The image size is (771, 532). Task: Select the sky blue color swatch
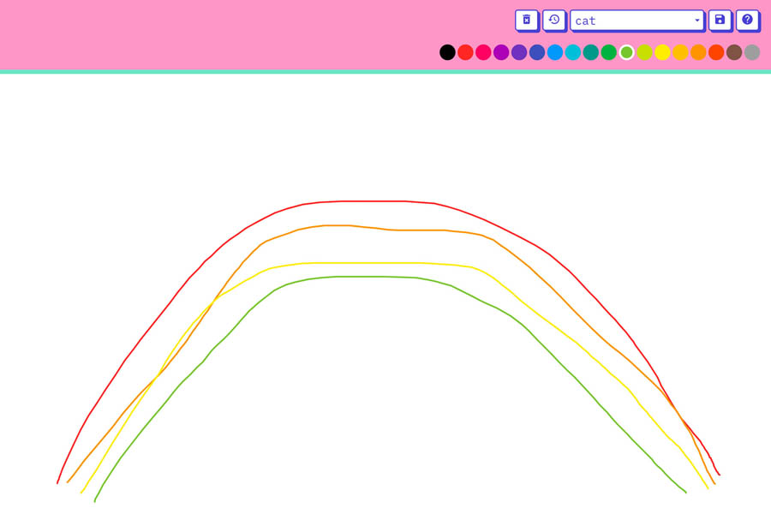click(x=555, y=52)
